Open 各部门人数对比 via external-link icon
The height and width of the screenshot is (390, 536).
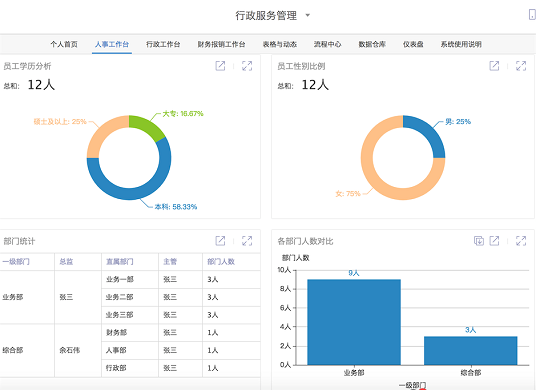coord(494,241)
